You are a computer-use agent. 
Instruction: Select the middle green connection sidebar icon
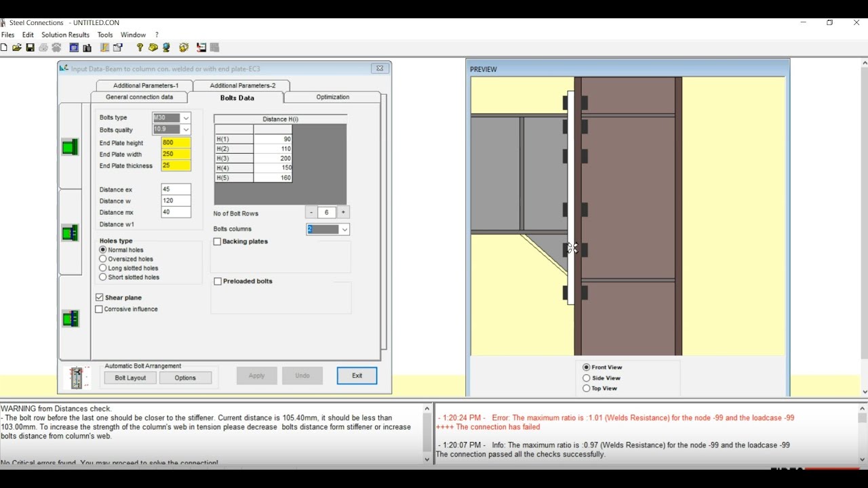(x=70, y=233)
